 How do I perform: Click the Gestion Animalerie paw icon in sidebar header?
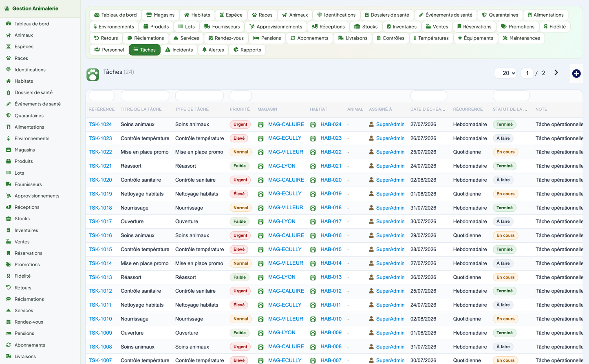7,9
